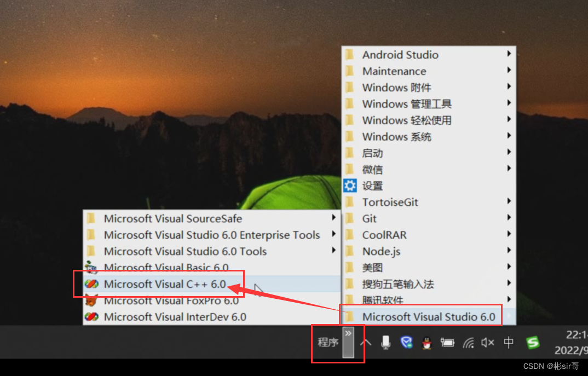Click the blue 设置 gear icon

(x=350, y=186)
